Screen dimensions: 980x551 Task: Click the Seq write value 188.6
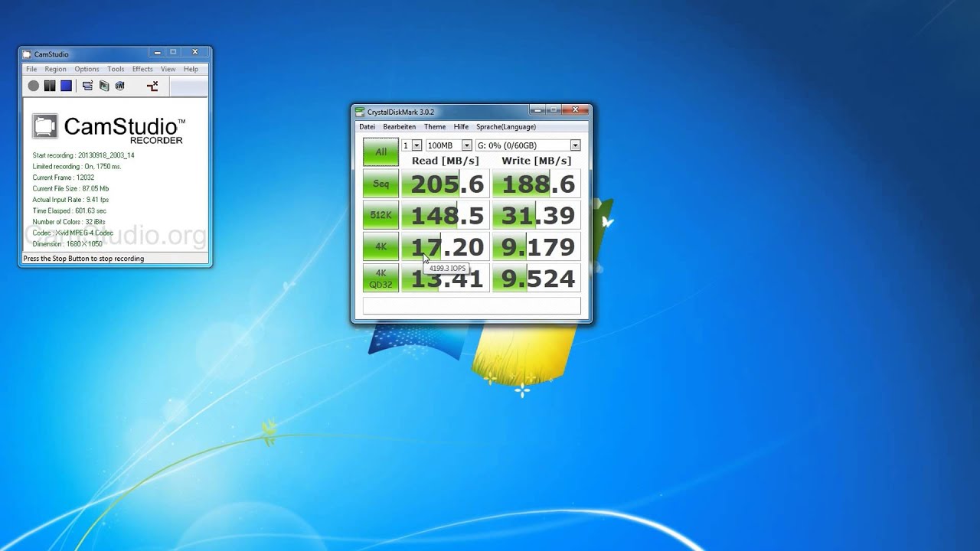point(536,184)
